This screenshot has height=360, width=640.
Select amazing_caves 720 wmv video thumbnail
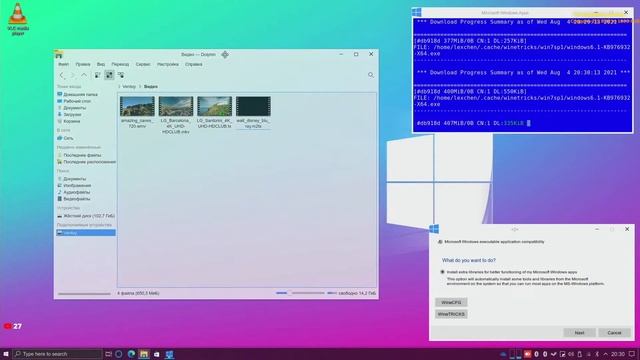(137, 107)
